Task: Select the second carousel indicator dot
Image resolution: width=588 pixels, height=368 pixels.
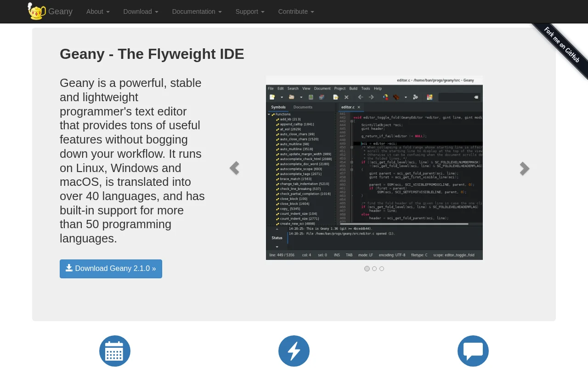Action: tap(374, 269)
